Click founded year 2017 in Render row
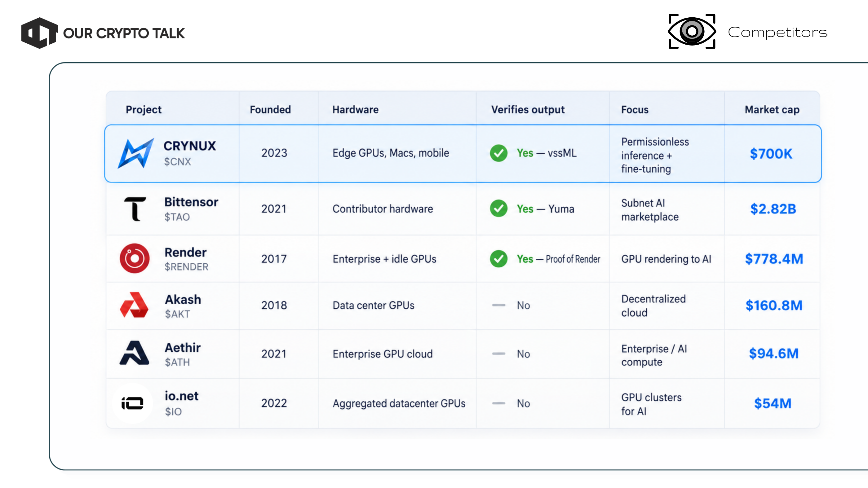This screenshot has width=868, height=488. pos(274,259)
